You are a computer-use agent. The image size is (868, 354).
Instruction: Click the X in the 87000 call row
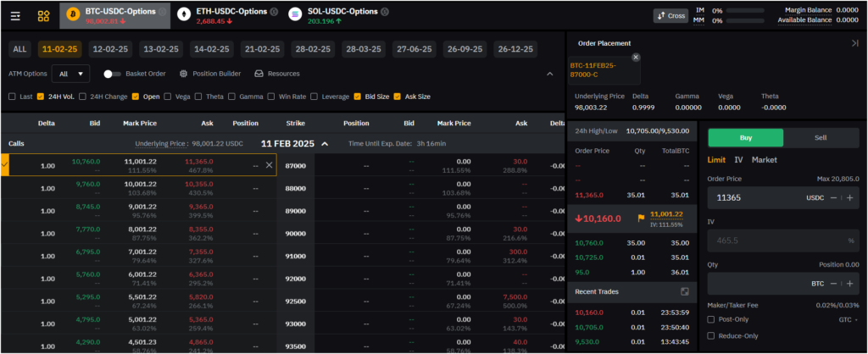(x=269, y=165)
